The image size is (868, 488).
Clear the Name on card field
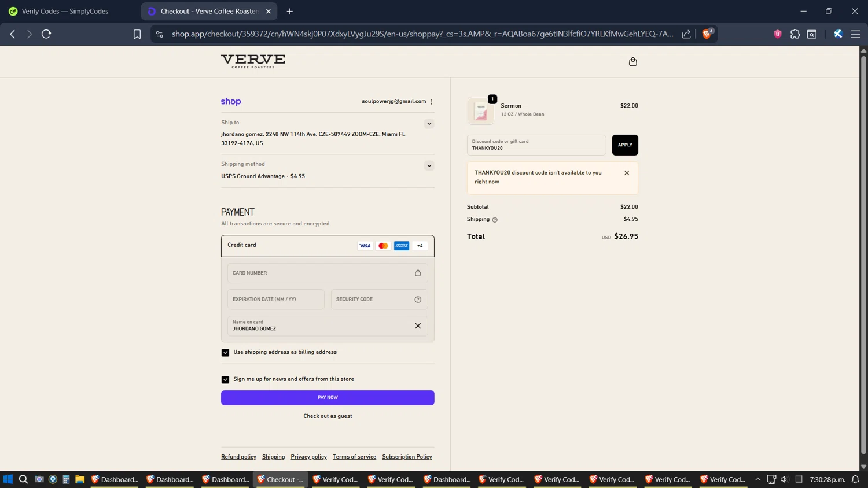(418, 326)
